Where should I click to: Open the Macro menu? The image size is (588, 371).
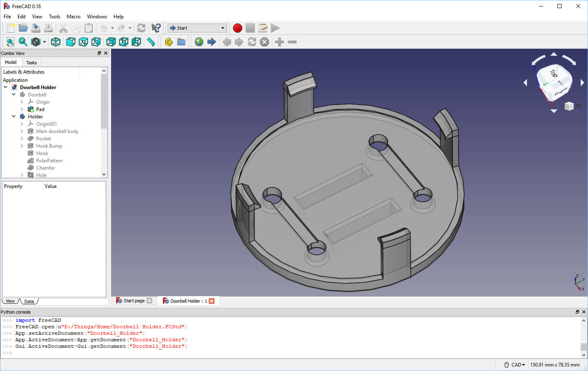tap(73, 17)
